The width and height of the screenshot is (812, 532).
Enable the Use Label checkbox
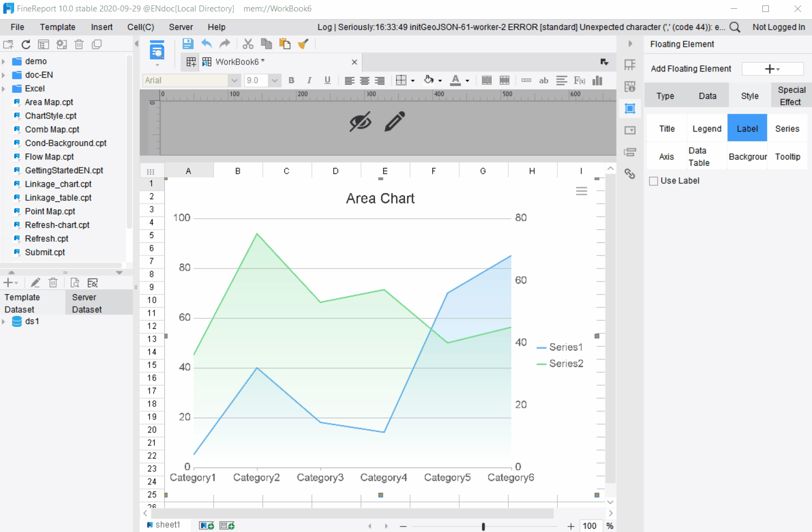tap(653, 181)
